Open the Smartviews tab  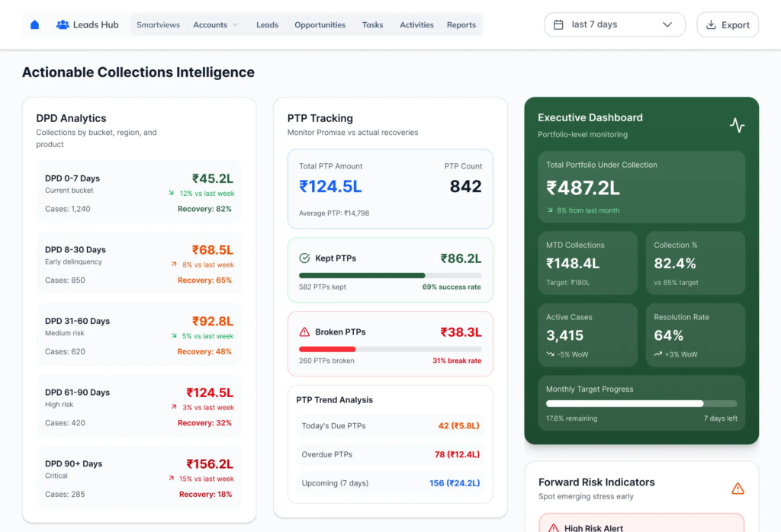(158, 24)
